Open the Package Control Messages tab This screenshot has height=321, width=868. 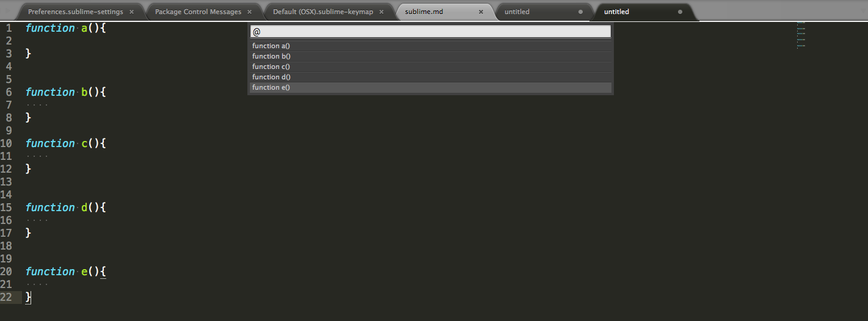pyautogui.click(x=198, y=12)
